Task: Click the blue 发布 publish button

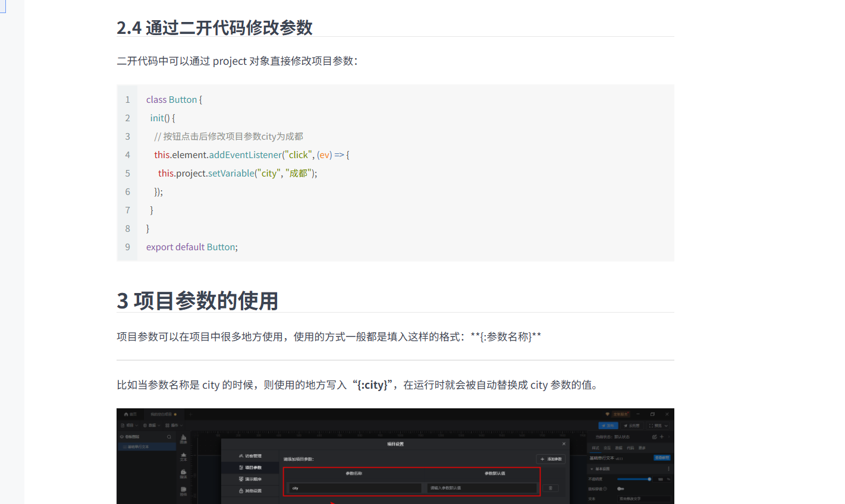Action: pyautogui.click(x=608, y=426)
